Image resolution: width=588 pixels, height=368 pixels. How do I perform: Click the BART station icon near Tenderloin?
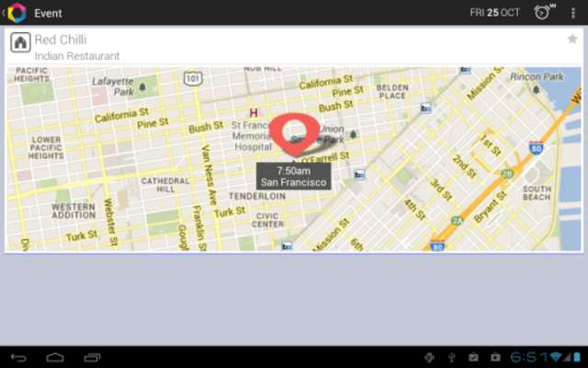(359, 174)
